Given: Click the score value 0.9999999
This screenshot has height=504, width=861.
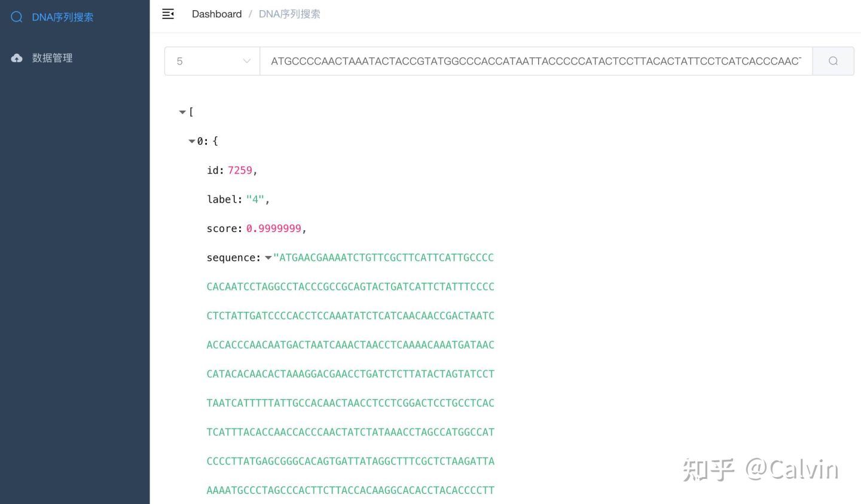Looking at the screenshot, I should click(x=273, y=228).
